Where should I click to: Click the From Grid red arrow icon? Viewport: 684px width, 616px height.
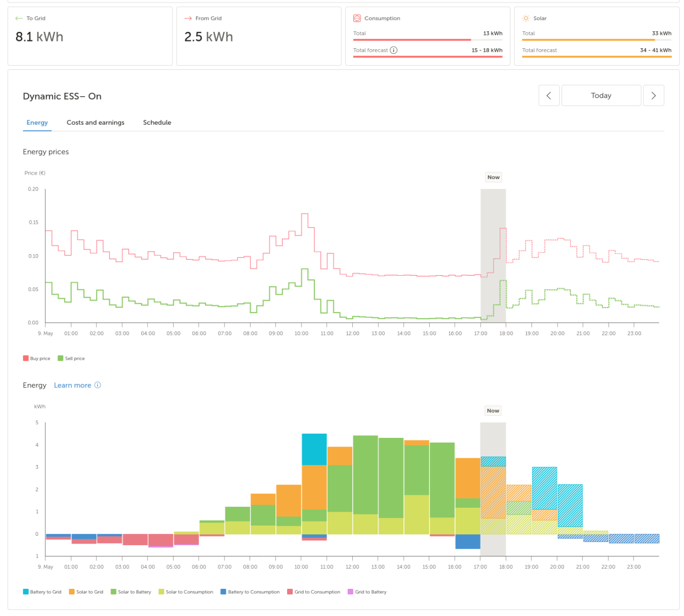pos(188,18)
